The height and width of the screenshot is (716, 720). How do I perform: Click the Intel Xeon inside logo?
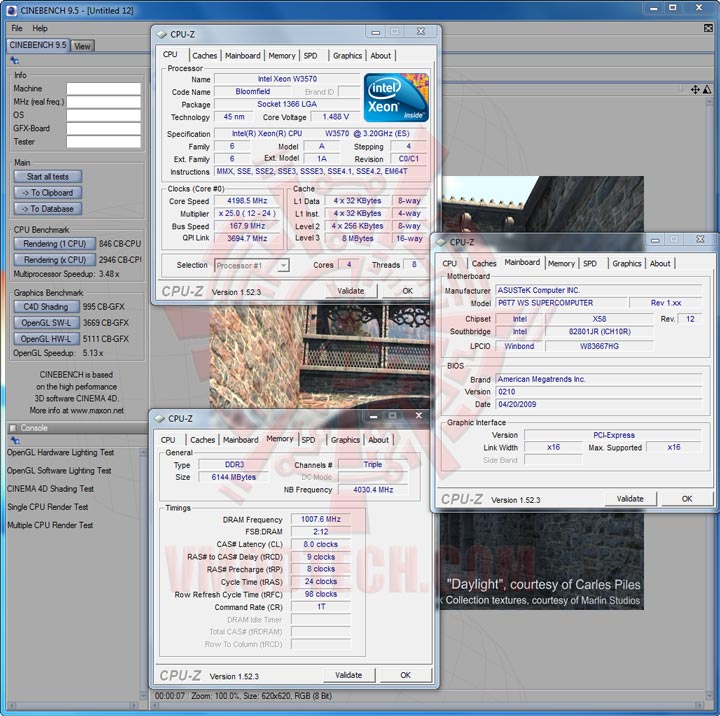(396, 97)
